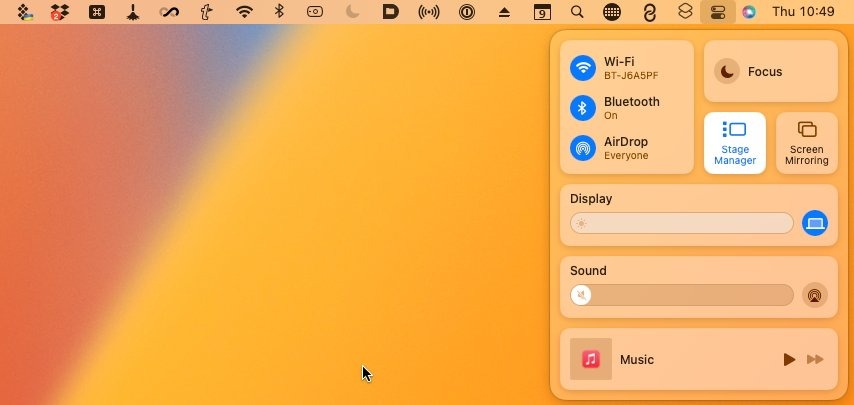Open the D-shaped folder menu bar icon

[391, 11]
